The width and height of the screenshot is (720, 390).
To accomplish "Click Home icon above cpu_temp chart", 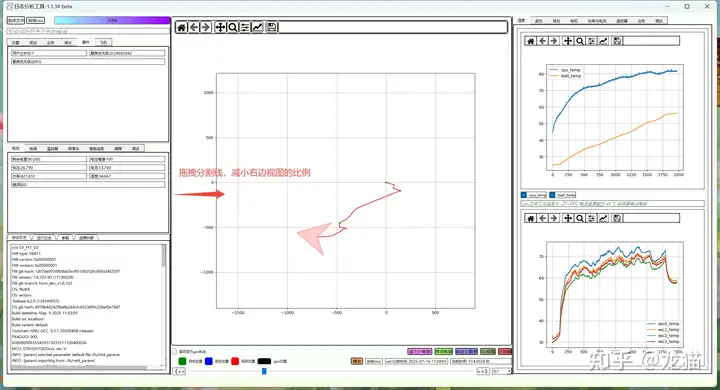I will pos(530,41).
